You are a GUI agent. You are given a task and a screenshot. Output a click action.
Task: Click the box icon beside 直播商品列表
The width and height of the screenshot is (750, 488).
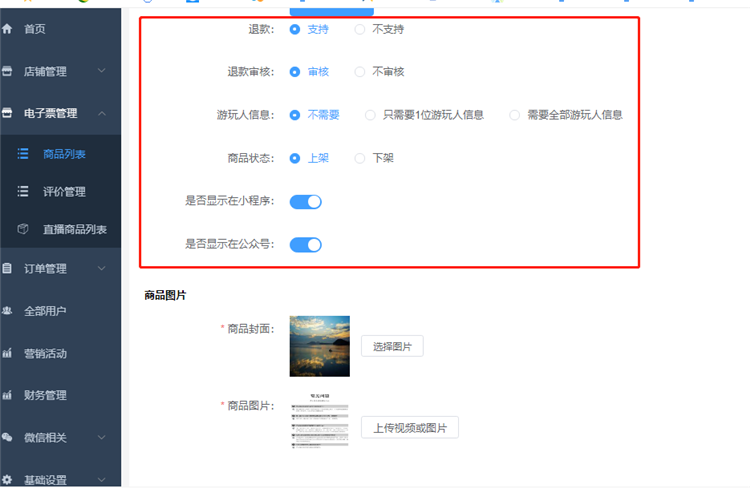pyautogui.click(x=23, y=229)
